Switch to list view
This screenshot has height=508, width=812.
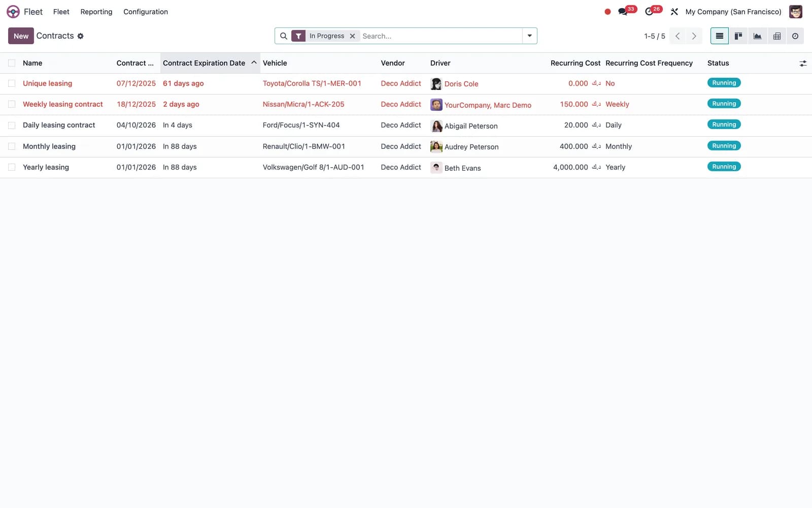coord(720,36)
